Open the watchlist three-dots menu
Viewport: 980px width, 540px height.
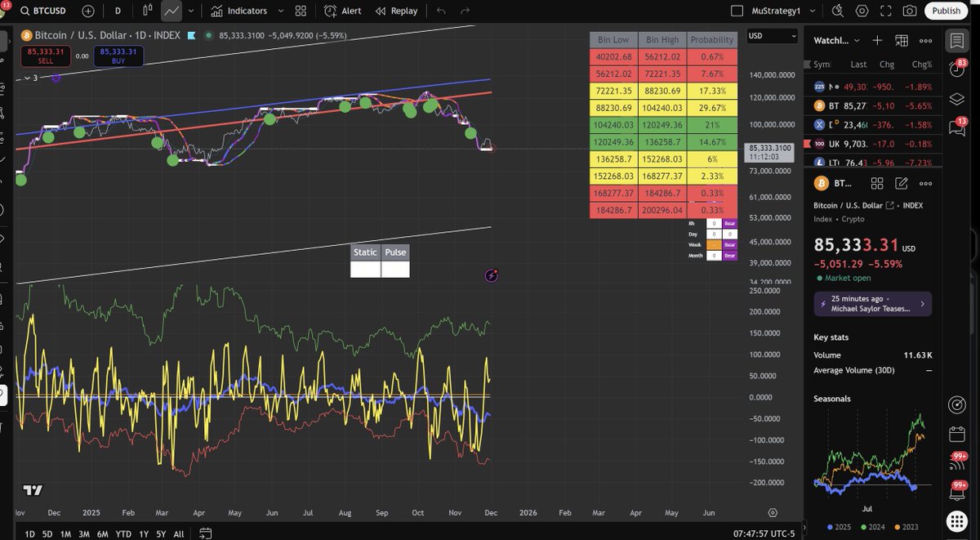point(926,40)
